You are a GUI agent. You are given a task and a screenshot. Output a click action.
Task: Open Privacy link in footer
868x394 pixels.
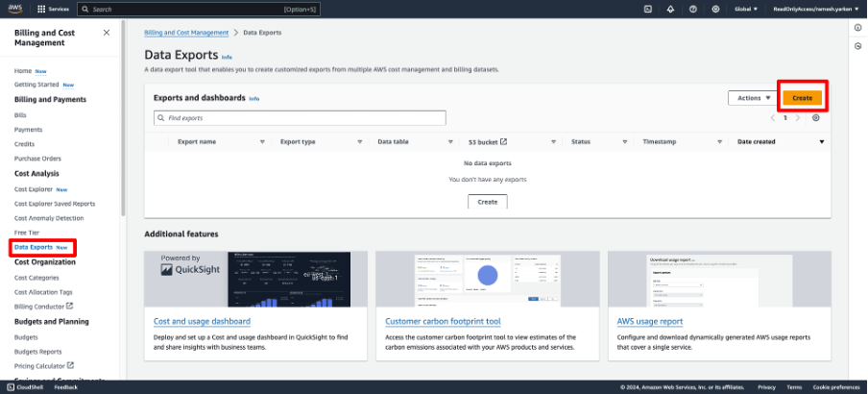766,387
